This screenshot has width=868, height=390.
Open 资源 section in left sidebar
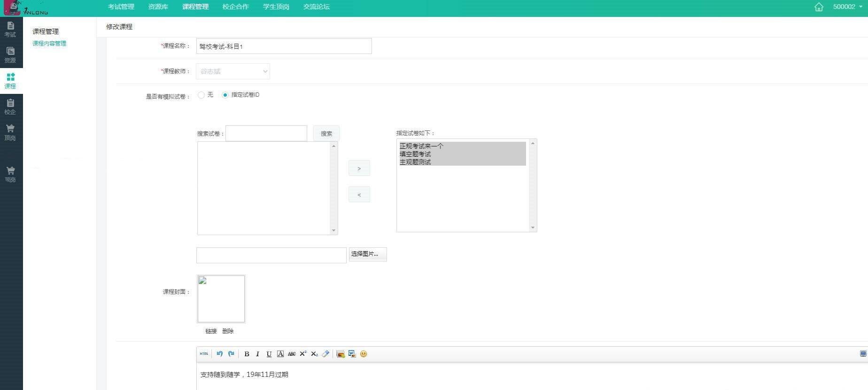pos(10,55)
